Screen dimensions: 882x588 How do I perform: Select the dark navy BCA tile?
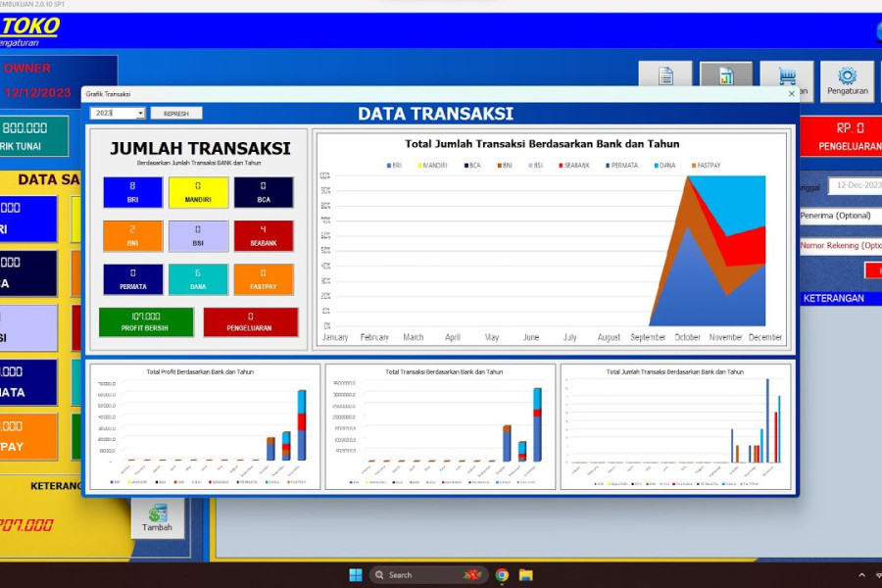point(264,192)
